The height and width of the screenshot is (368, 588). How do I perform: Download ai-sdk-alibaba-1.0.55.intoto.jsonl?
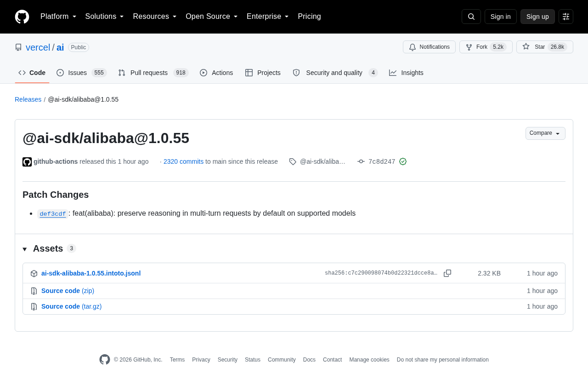click(91, 273)
